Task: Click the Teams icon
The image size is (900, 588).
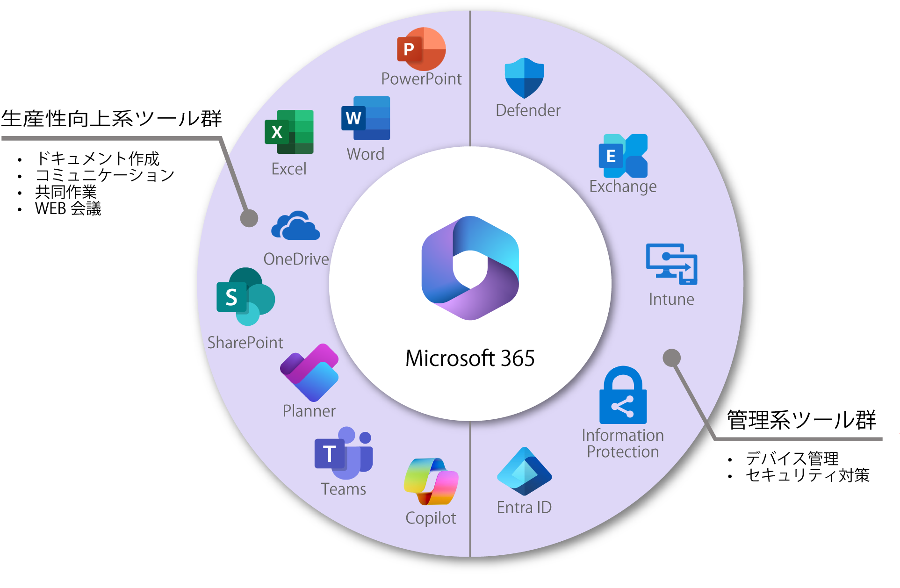Action: tap(344, 453)
